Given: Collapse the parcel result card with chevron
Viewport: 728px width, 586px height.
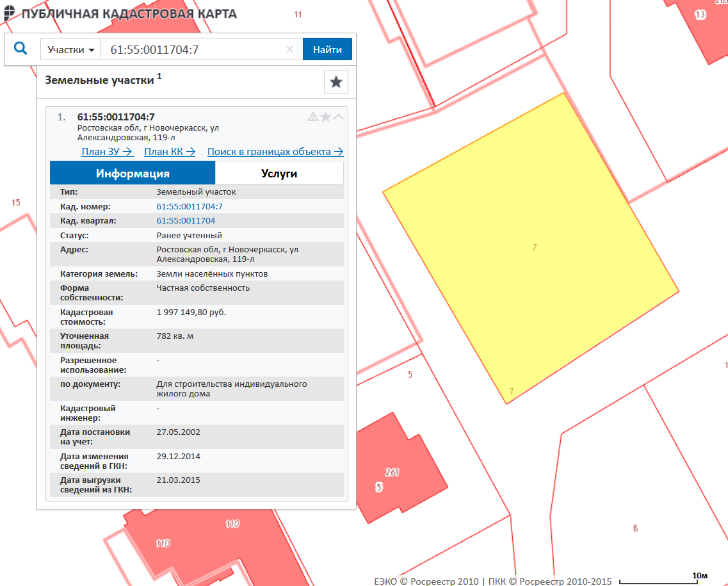Looking at the screenshot, I should [338, 117].
